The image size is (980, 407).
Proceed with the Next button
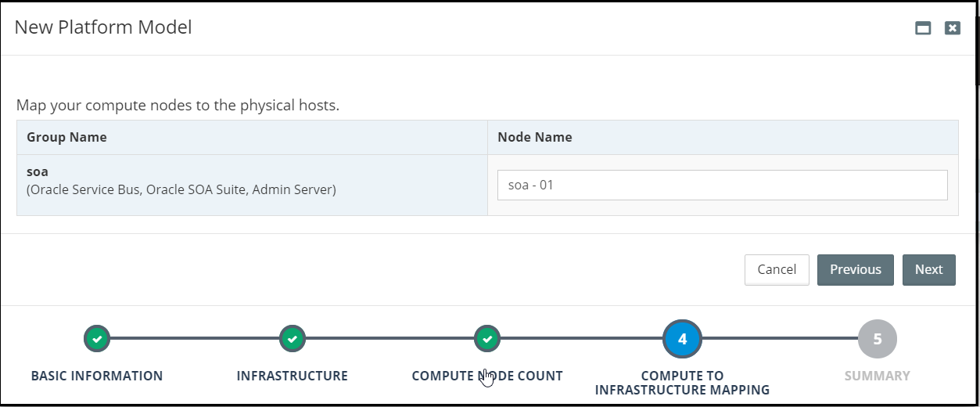928,269
